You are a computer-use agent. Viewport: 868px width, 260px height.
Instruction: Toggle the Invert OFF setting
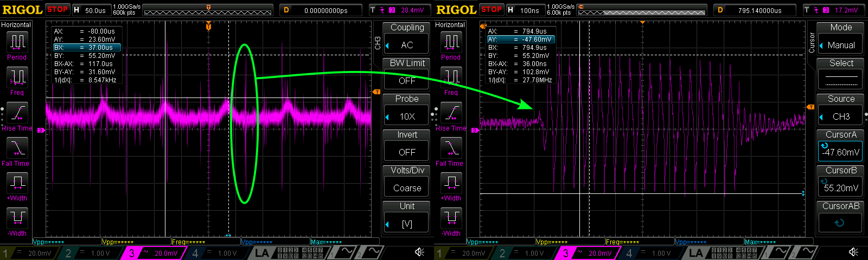coord(407,152)
